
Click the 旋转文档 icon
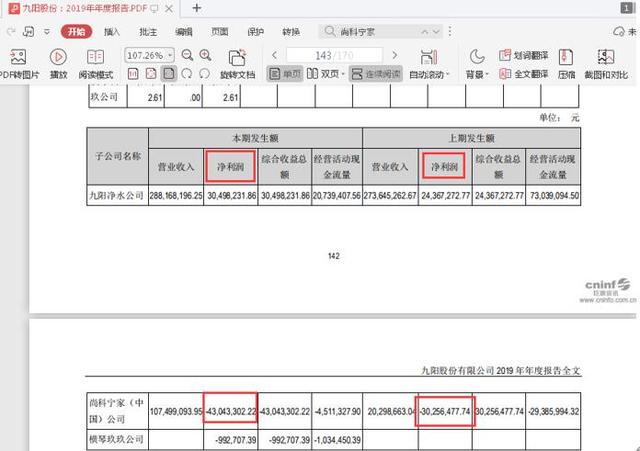click(x=237, y=58)
